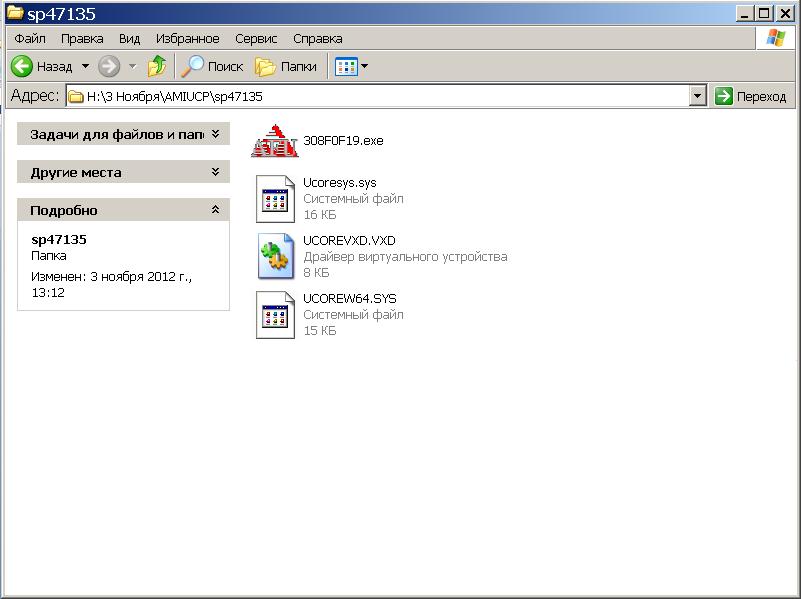Screen dimensions: 801x599
Task: Expand the Другие места panel
Action: coord(215,172)
